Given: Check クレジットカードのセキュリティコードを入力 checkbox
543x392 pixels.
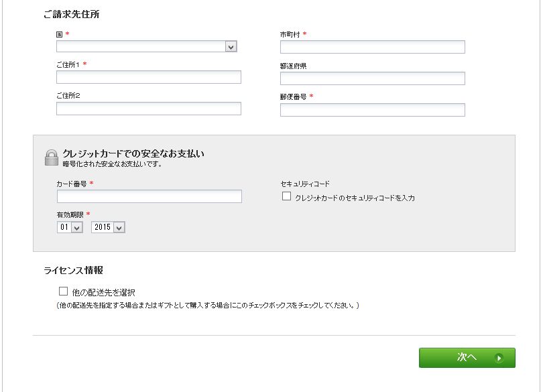Looking at the screenshot, I should point(286,196).
